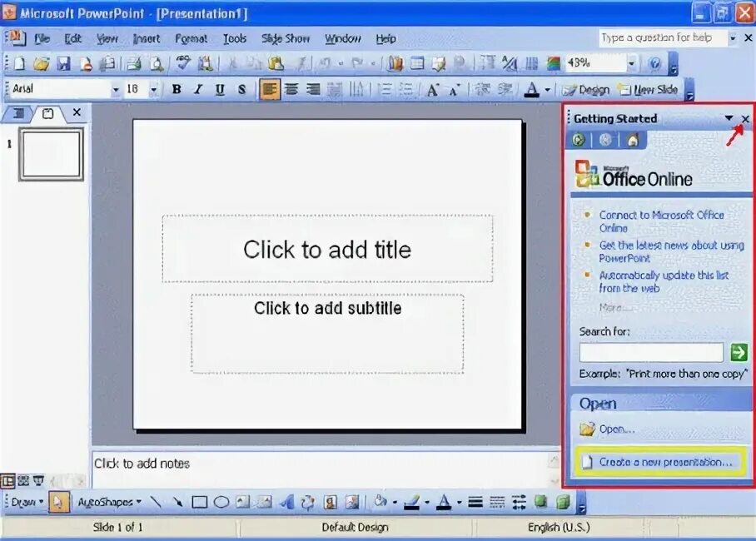Click green Start searching arrow button

pyautogui.click(x=739, y=352)
